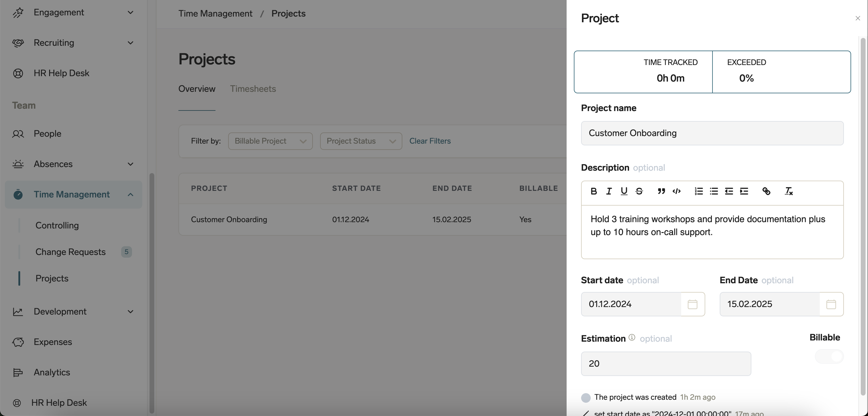Enable underline formatting in the description
The image size is (868, 416).
point(624,191)
